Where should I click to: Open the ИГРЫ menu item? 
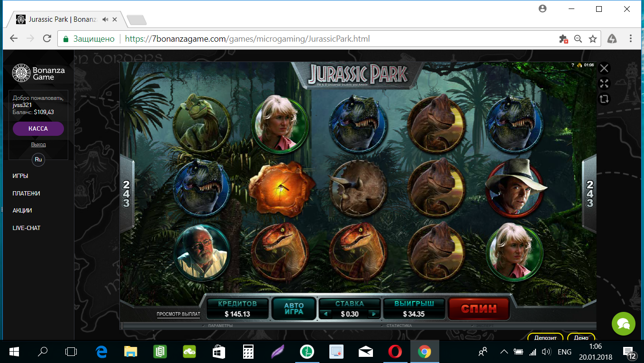(x=20, y=176)
